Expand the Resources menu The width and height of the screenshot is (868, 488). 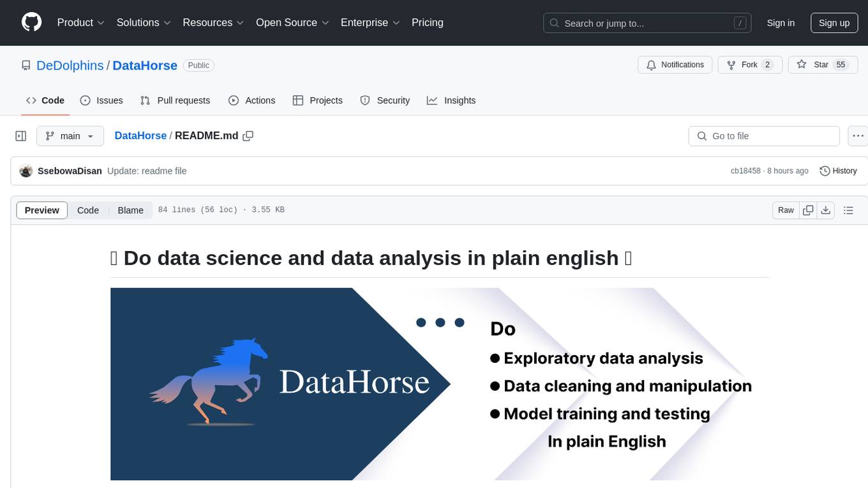pyautogui.click(x=213, y=23)
